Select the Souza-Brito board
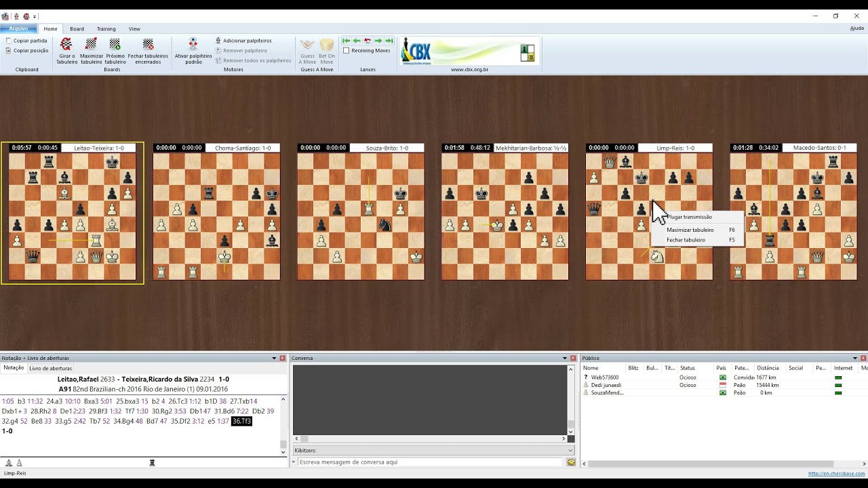The image size is (868, 488). pyautogui.click(x=361, y=216)
